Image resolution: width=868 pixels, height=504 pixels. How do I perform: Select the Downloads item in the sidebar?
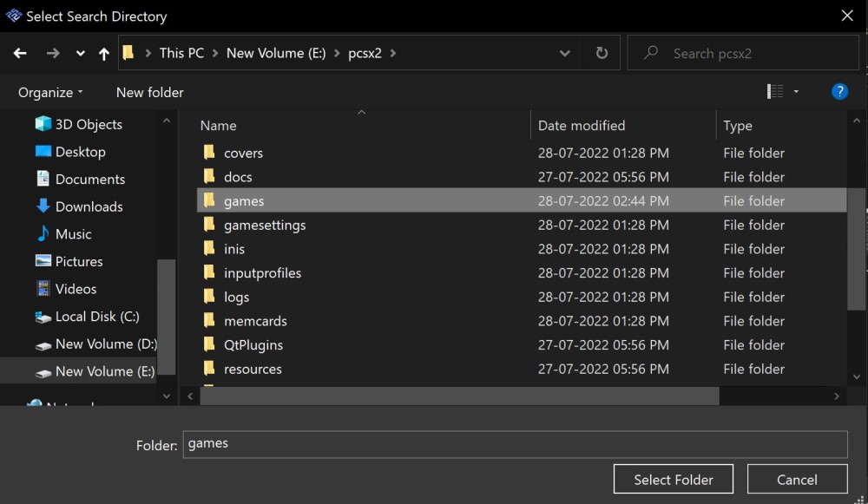[x=88, y=206]
